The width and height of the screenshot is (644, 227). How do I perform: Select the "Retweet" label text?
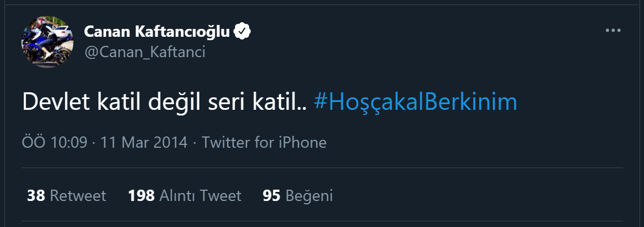[x=78, y=196]
